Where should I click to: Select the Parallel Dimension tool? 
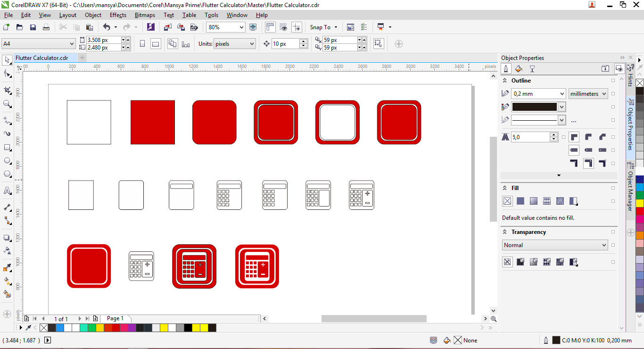click(7, 207)
